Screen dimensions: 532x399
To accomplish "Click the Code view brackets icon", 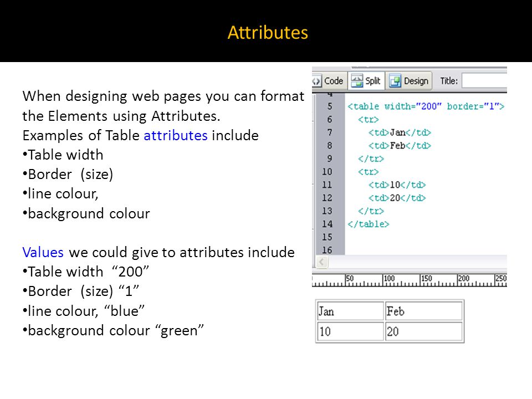I will [x=316, y=81].
